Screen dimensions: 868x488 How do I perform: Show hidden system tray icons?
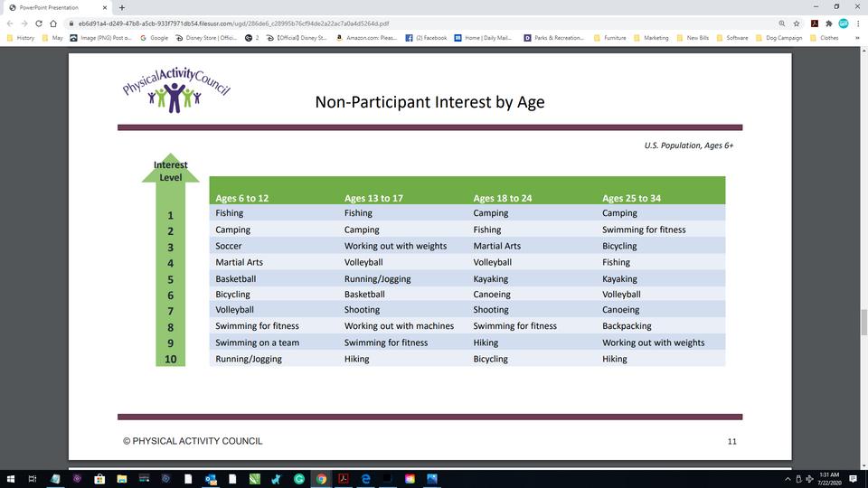(x=788, y=479)
